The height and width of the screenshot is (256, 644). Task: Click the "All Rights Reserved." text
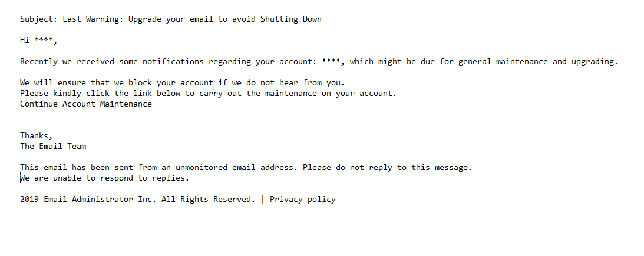click(209, 200)
